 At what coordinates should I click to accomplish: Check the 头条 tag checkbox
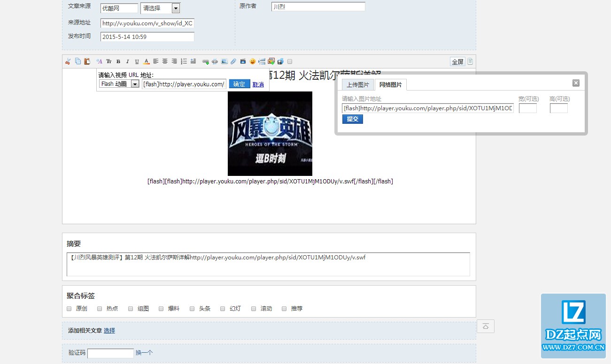[x=192, y=309]
